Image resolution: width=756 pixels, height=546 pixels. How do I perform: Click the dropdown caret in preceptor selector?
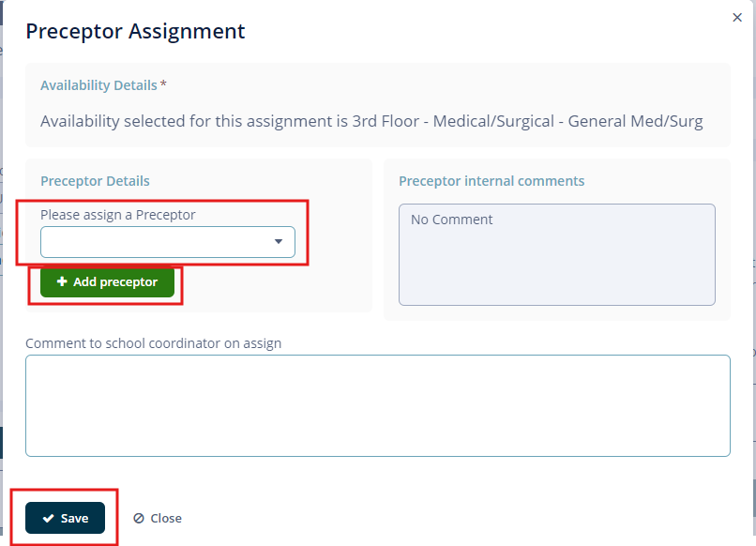tap(279, 242)
